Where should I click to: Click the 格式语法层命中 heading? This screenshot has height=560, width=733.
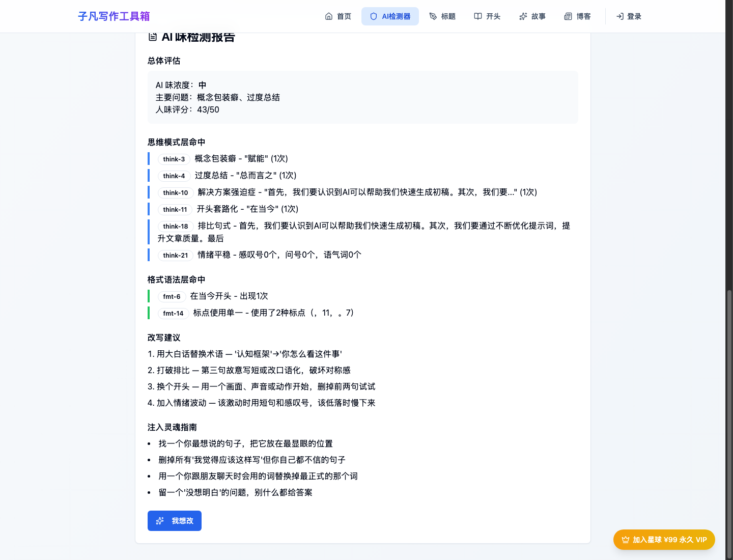click(177, 279)
